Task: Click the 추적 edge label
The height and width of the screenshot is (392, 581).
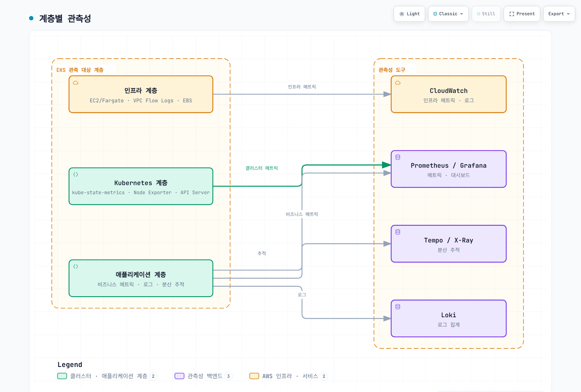Action: click(261, 253)
